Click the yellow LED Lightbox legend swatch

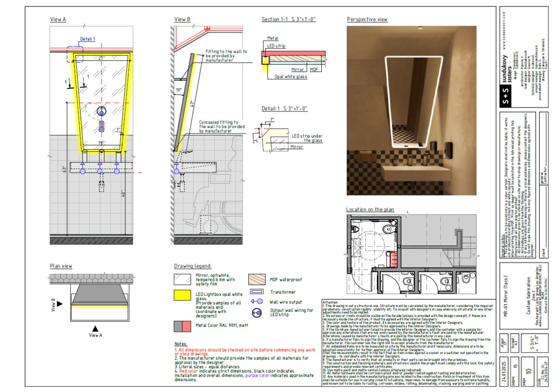click(183, 295)
